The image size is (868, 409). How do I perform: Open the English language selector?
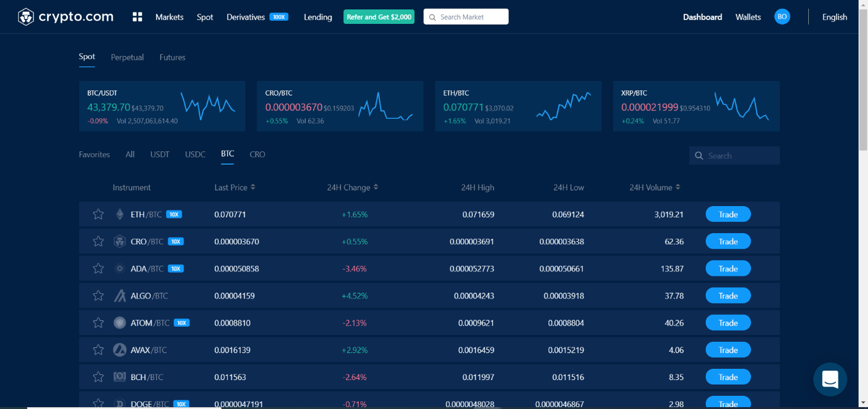click(835, 17)
